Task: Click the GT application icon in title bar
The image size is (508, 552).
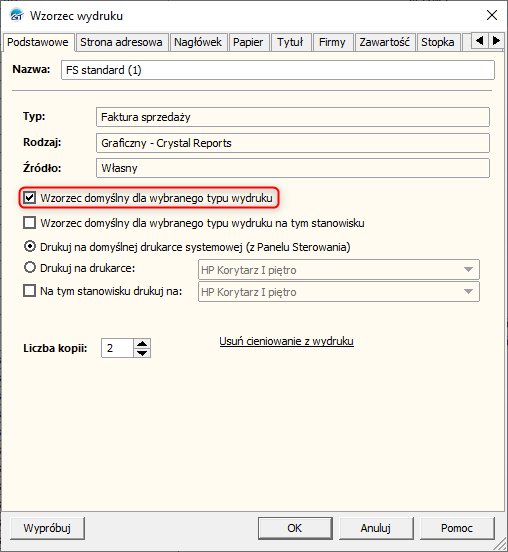Action: coord(17,15)
